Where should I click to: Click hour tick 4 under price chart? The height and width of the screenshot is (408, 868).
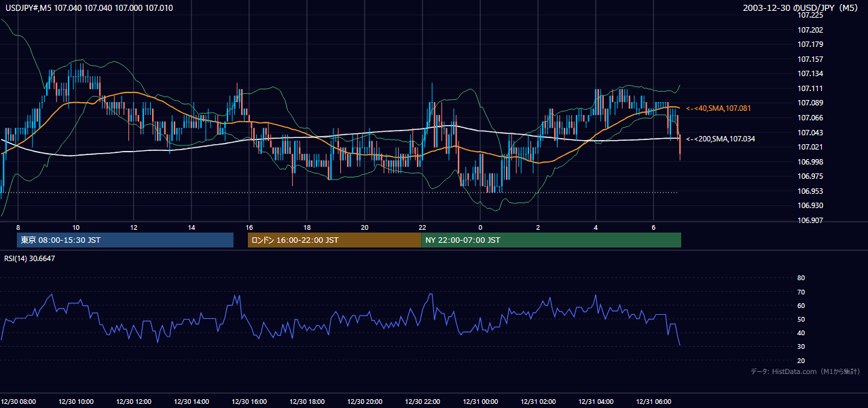point(596,227)
